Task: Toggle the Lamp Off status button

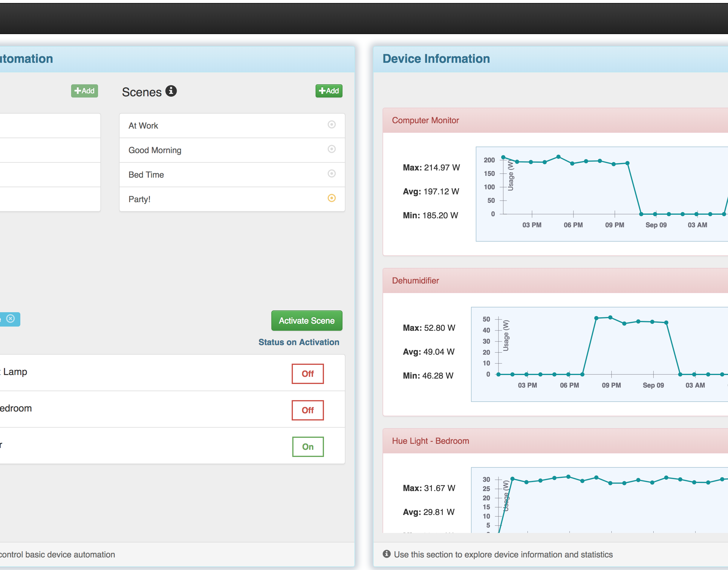Action: tap(308, 374)
